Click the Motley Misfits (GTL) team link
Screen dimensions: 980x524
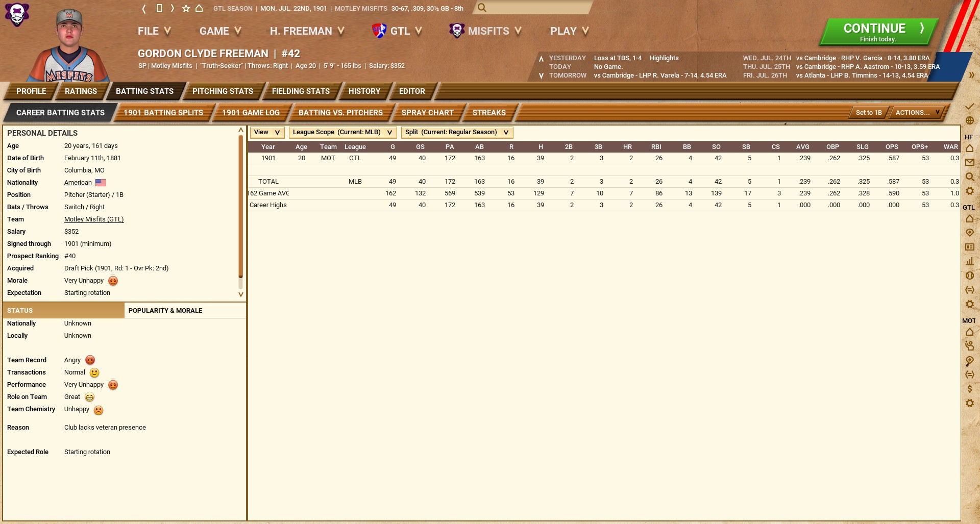(x=94, y=219)
